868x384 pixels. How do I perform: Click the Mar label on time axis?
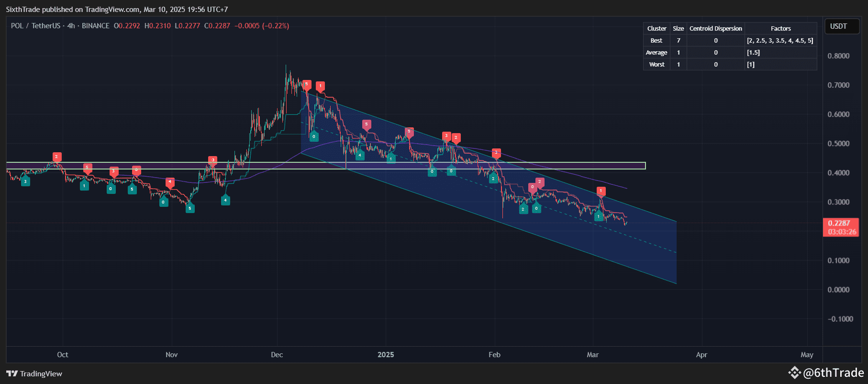(x=593, y=355)
